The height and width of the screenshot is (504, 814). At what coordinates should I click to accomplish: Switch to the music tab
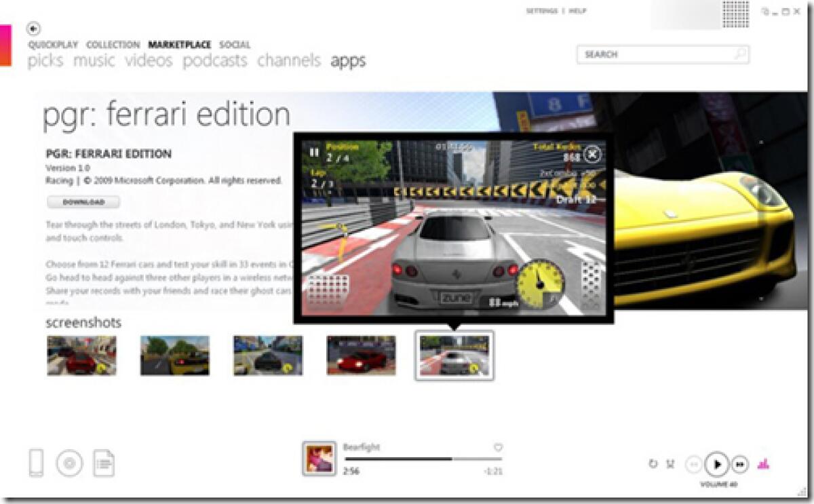click(x=94, y=60)
